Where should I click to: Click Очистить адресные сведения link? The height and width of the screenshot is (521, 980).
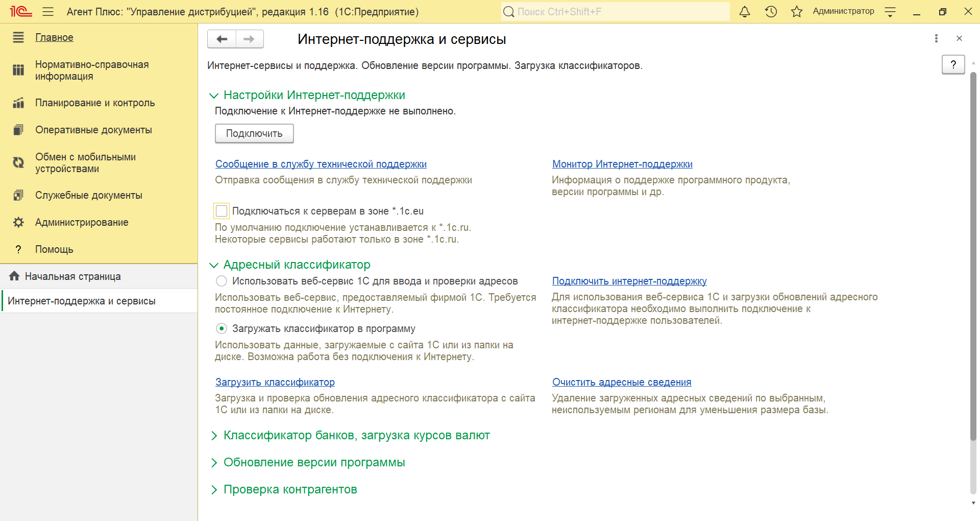coord(622,382)
